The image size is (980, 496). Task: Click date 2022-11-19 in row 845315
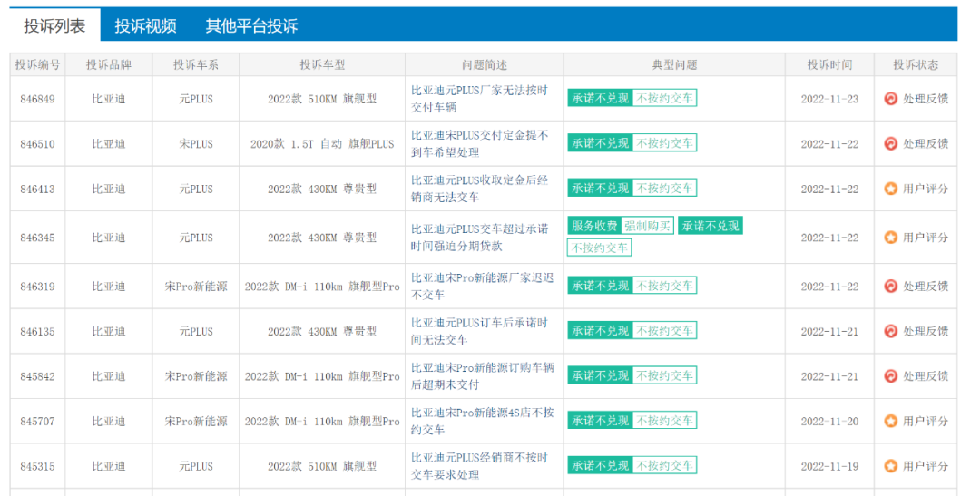(x=830, y=466)
